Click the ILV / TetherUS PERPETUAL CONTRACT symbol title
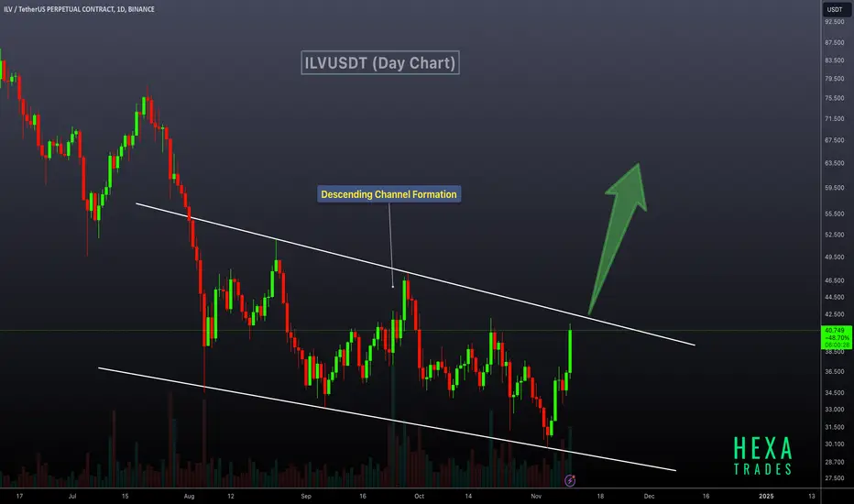This screenshot has width=854, height=504. pyautogui.click(x=79, y=9)
